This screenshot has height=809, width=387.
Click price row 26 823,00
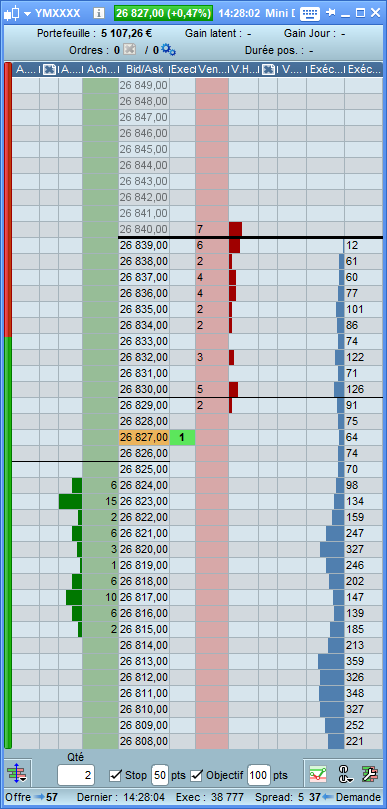pos(144,501)
